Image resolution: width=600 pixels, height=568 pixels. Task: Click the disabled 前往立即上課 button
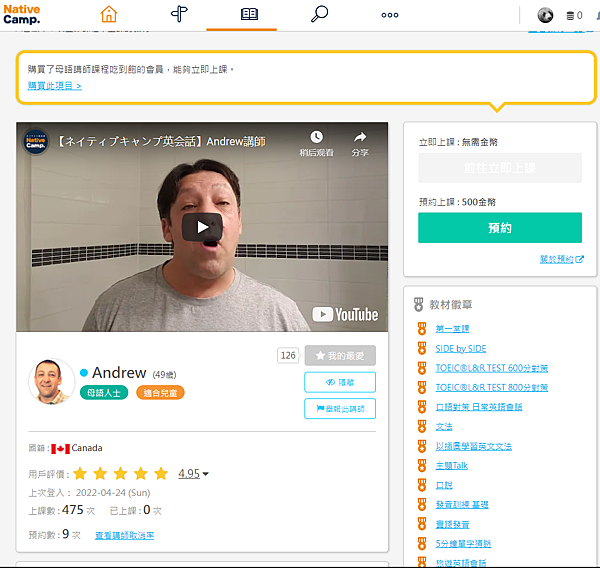(x=500, y=168)
